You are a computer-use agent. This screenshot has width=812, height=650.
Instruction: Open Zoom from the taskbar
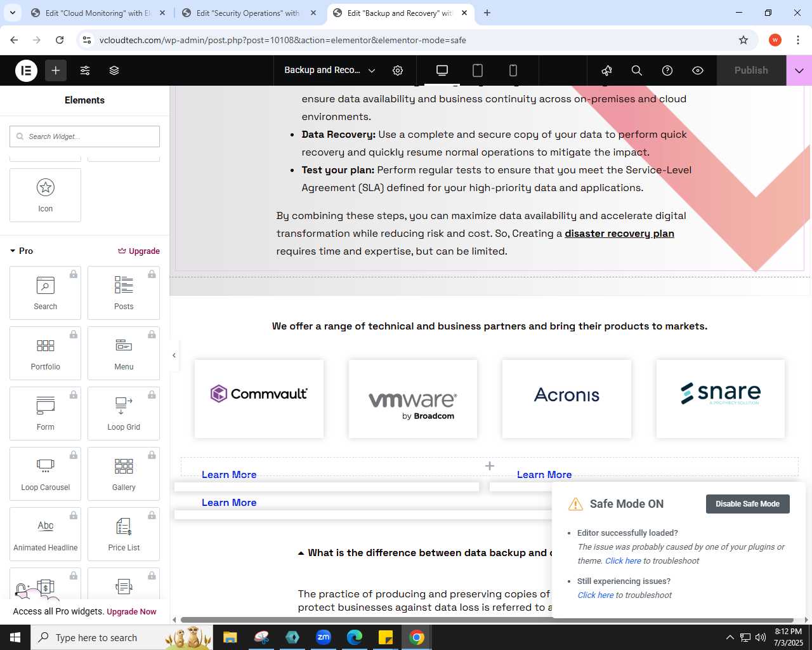pos(324,637)
